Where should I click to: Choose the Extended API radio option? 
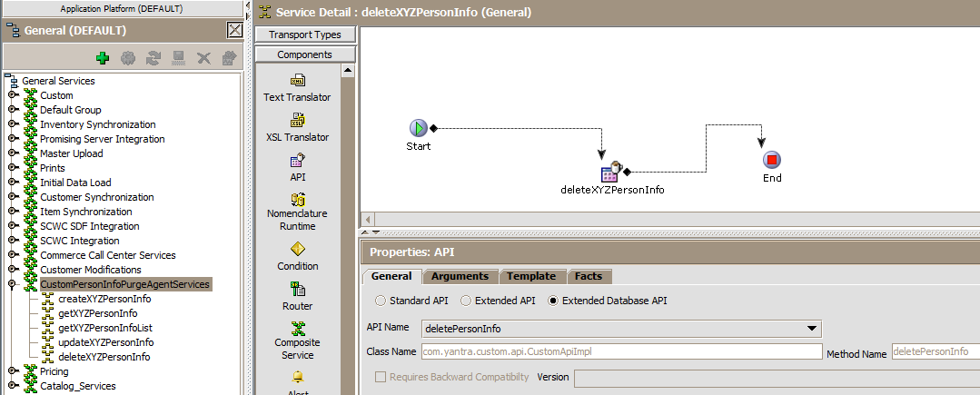click(466, 301)
